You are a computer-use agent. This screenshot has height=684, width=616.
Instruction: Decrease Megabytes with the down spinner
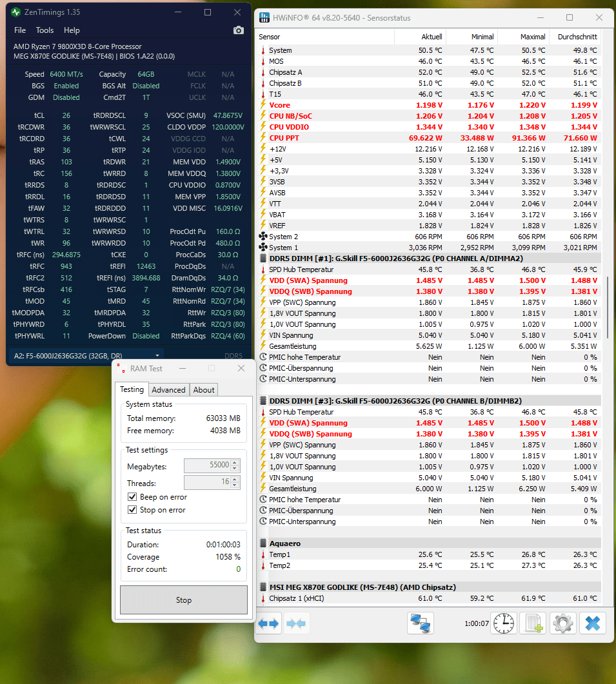pos(235,469)
